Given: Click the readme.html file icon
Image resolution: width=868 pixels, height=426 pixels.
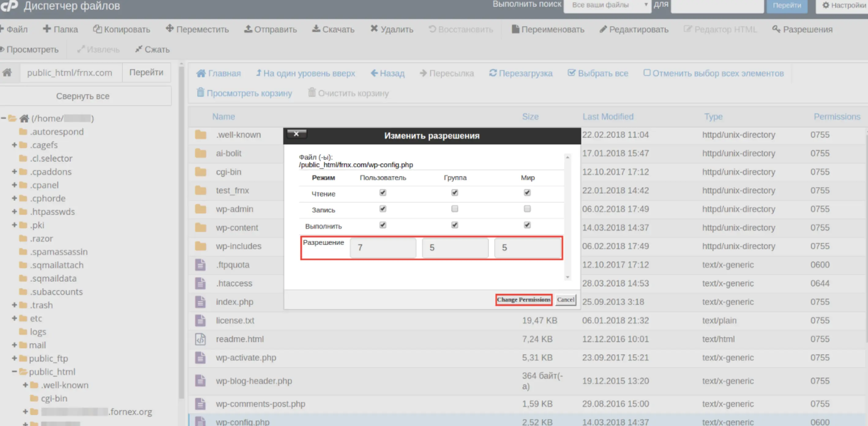Looking at the screenshot, I should (200, 339).
